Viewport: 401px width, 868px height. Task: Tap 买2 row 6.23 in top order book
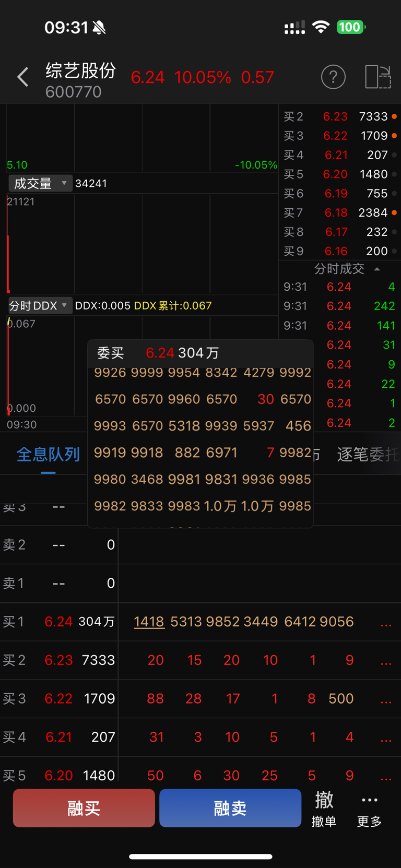coord(339,116)
